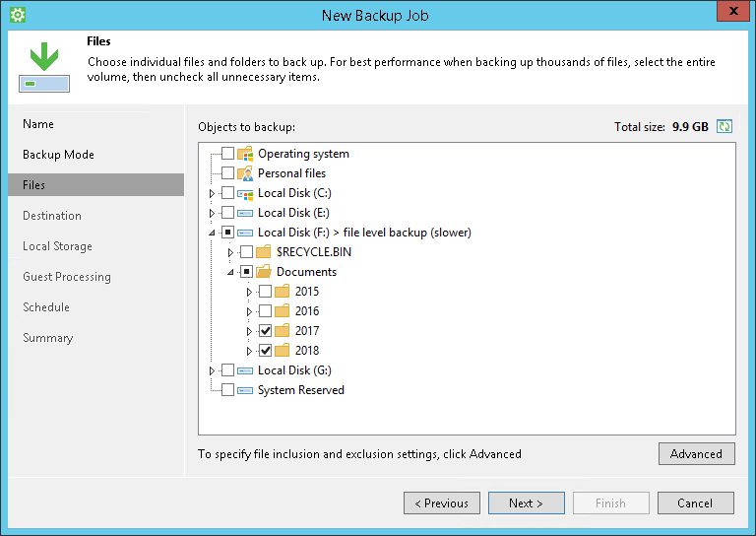Click the 9.9 GB total size value
Image resolution: width=756 pixels, height=536 pixels.
(690, 127)
